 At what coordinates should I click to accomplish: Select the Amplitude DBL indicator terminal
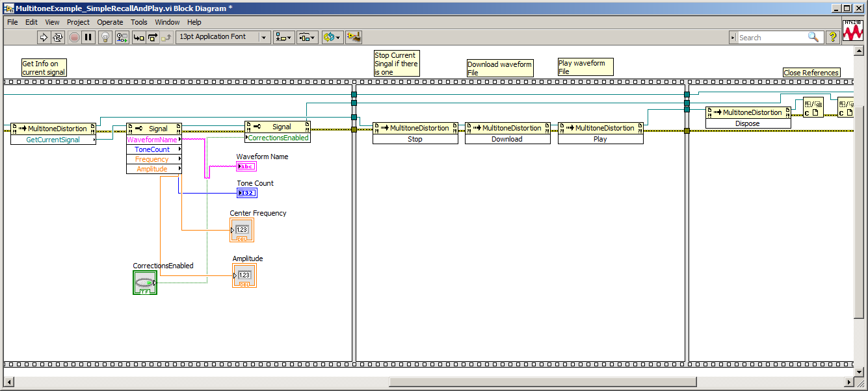point(244,275)
